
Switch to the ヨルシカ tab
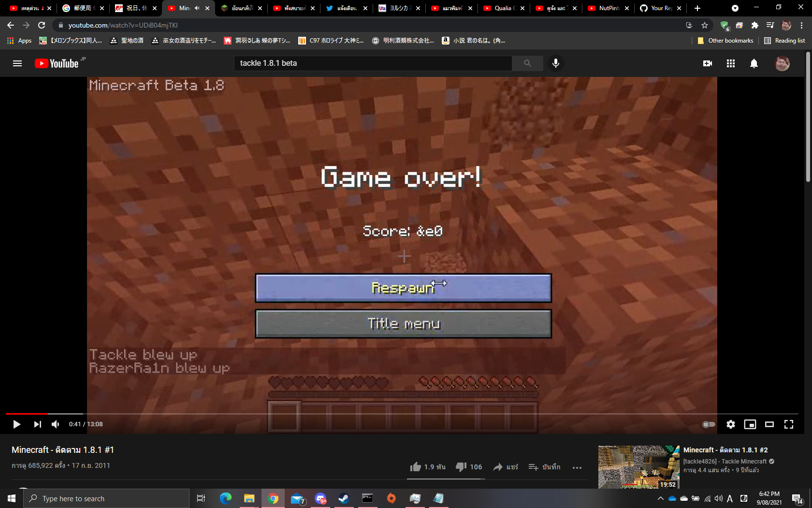[399, 8]
